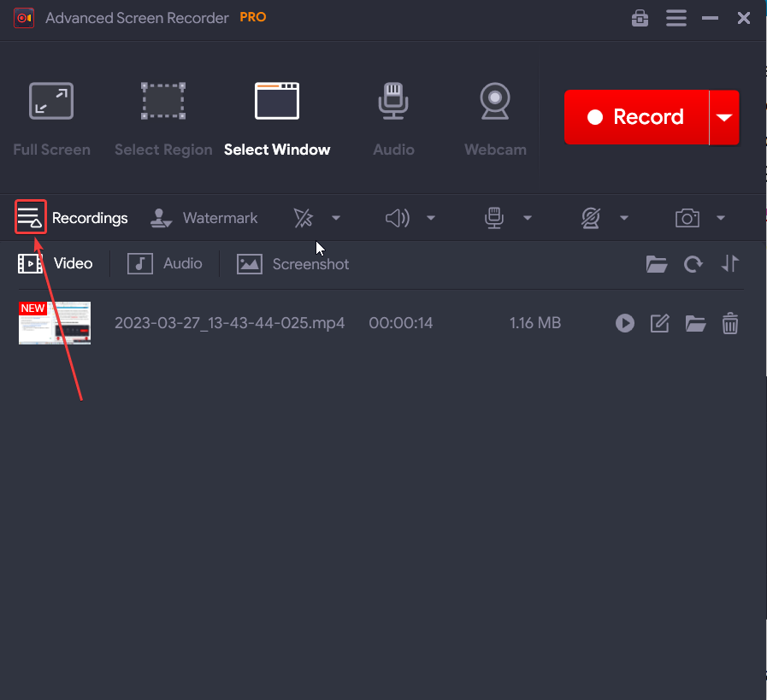The width and height of the screenshot is (767, 700).
Task: Choose the Select Region mode
Action: (x=163, y=120)
